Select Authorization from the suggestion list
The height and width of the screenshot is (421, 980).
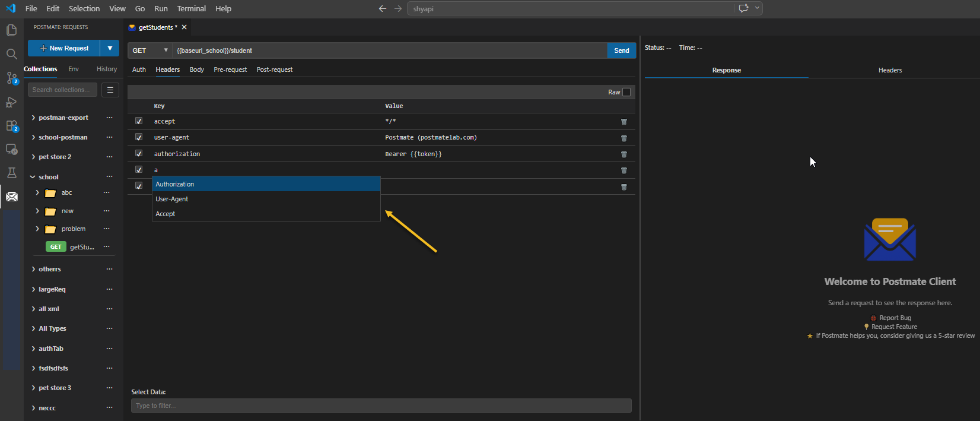tap(266, 184)
